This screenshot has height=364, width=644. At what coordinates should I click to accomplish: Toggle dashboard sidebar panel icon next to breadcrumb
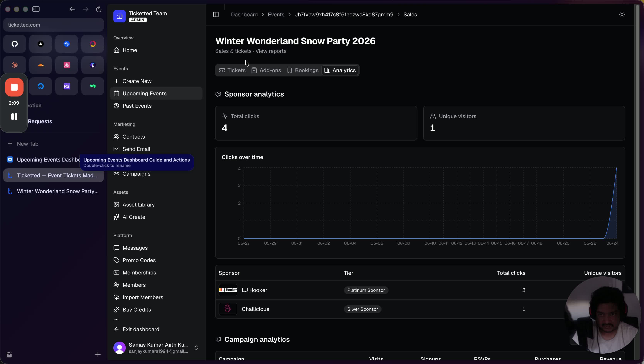coord(216,14)
